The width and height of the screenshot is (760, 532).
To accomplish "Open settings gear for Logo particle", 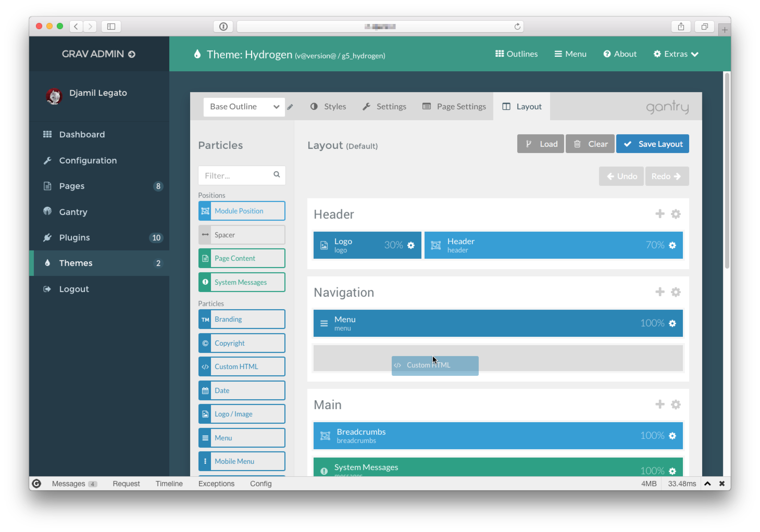I will (x=411, y=245).
